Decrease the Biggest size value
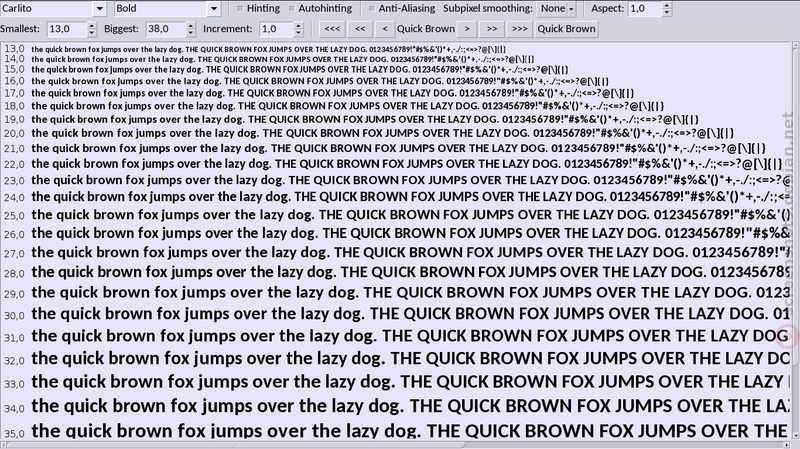800x449 pixels. (x=190, y=33)
